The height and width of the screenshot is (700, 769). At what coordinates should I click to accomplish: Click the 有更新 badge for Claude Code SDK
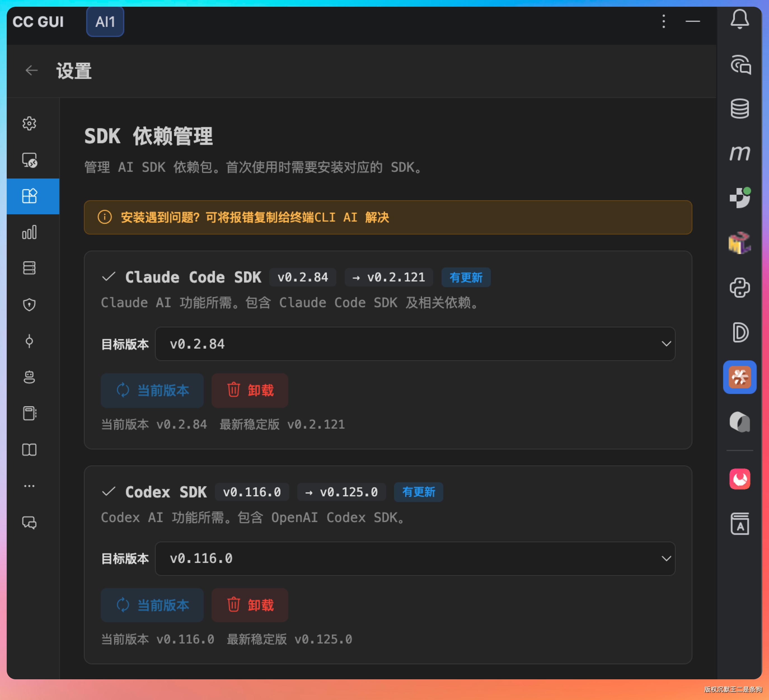(x=466, y=278)
